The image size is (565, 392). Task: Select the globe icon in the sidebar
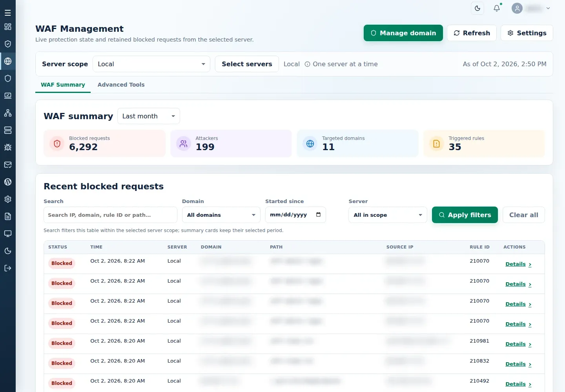point(8,61)
